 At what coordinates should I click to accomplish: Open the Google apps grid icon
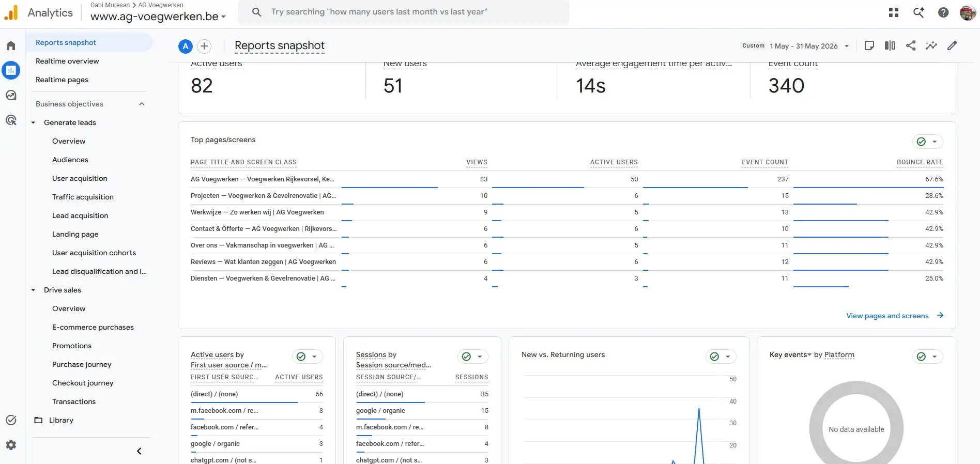tap(894, 12)
